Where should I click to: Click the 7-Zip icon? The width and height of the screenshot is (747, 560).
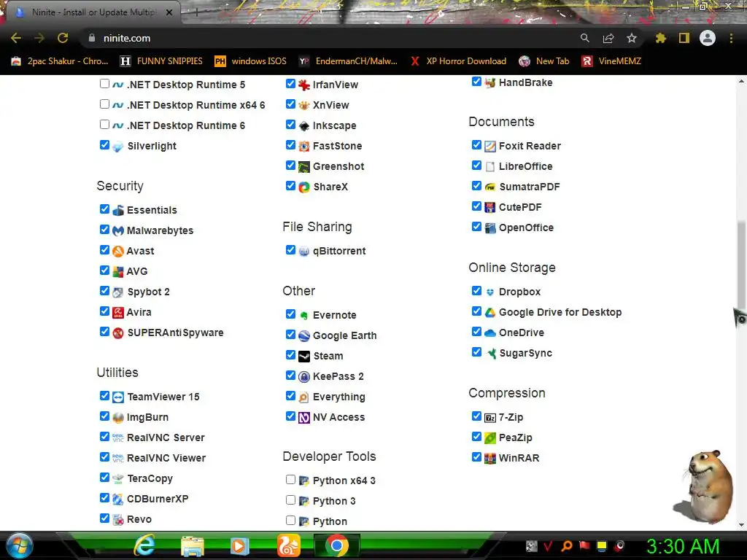point(490,418)
